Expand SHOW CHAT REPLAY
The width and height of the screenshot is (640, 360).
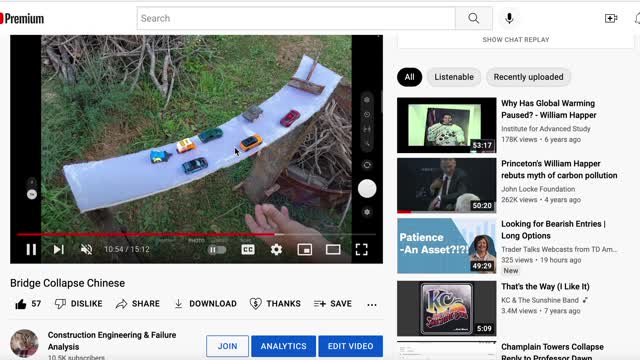(516, 40)
